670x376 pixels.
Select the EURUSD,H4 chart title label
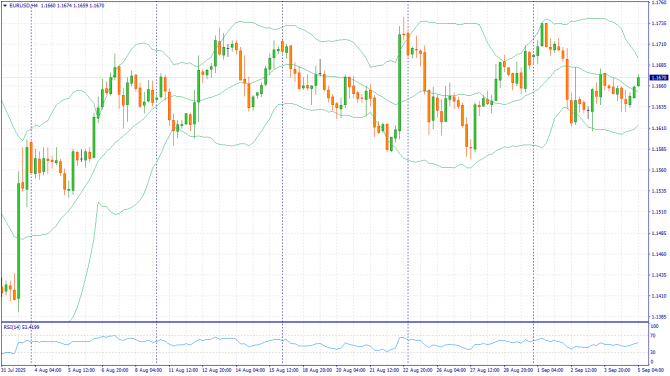click(x=24, y=6)
